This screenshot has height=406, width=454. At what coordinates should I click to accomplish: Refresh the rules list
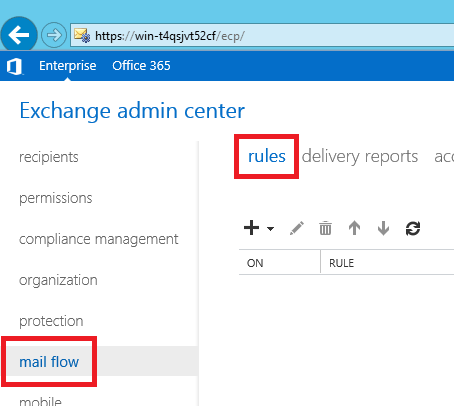tap(413, 228)
